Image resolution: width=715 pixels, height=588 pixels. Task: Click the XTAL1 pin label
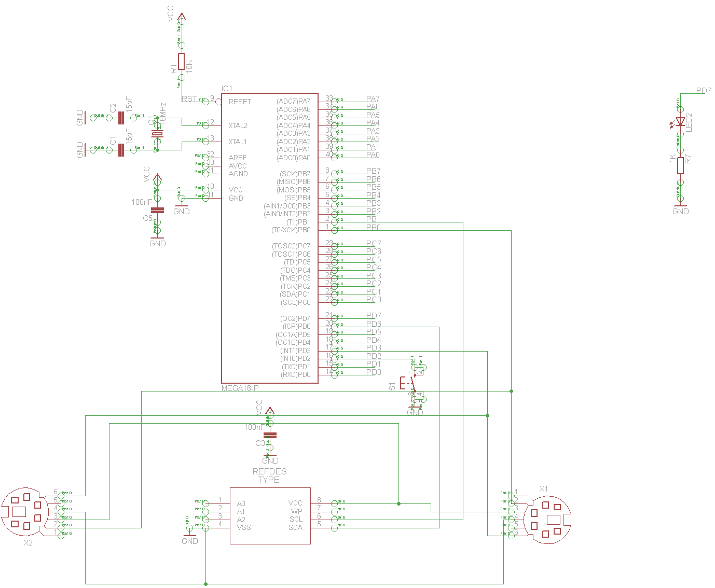coord(238,142)
